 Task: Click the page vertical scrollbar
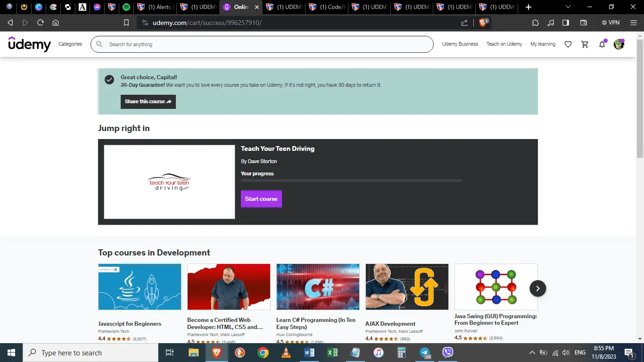pos(640,99)
